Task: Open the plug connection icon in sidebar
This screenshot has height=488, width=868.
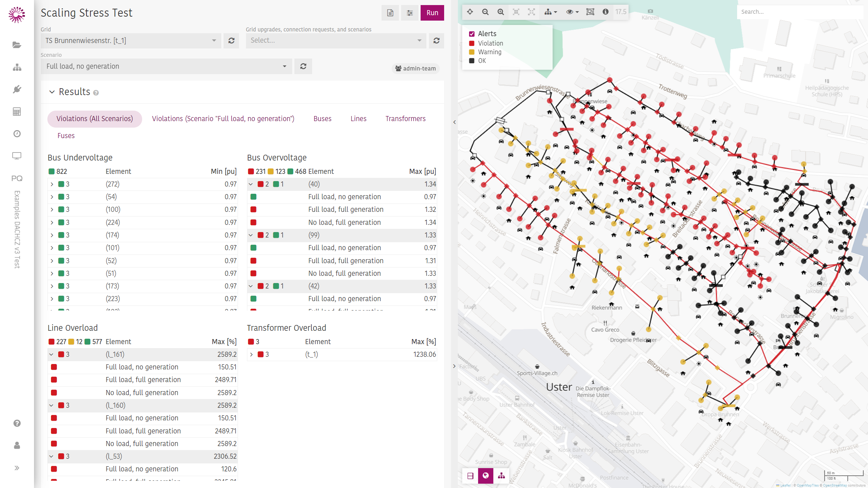Action: coord(17,89)
